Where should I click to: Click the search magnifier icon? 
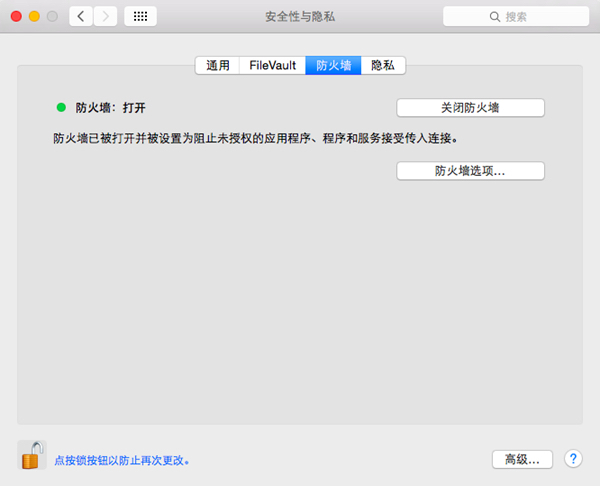coord(495,17)
